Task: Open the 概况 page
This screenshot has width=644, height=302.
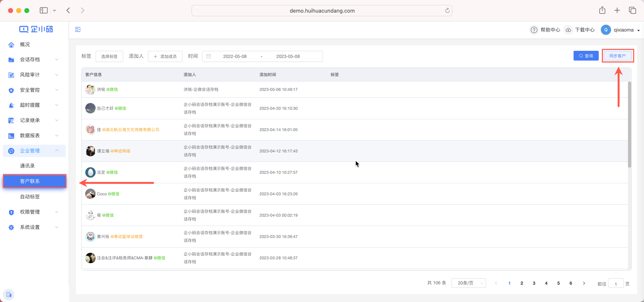Action: tap(25, 45)
